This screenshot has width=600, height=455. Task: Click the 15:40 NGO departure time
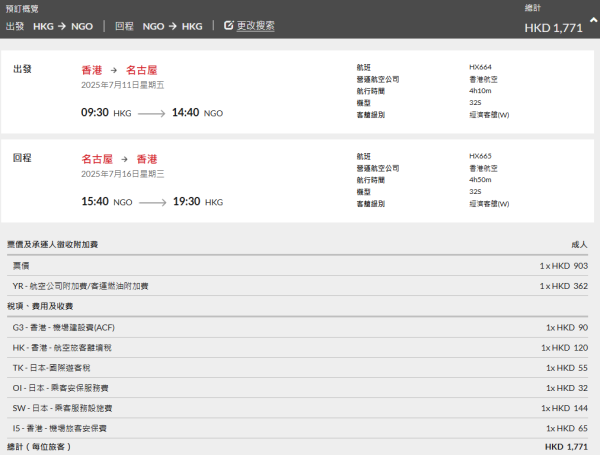107,202
